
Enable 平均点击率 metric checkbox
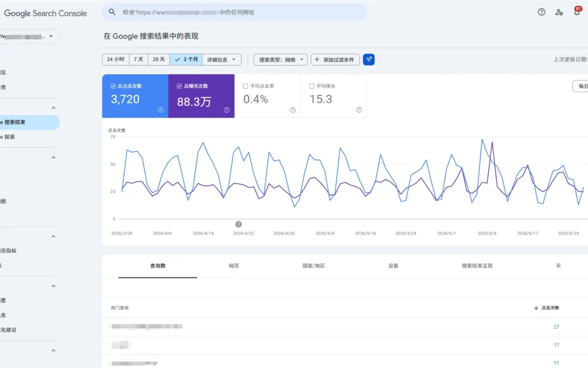[x=245, y=86]
